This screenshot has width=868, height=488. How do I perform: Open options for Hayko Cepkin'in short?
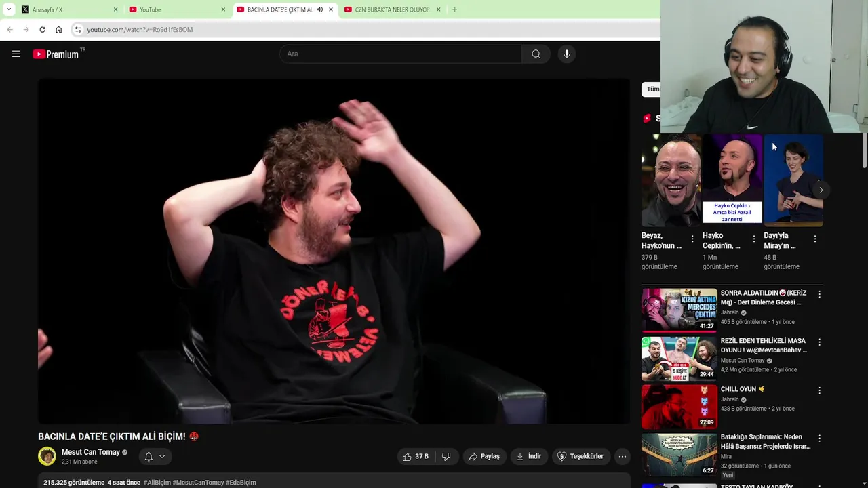click(x=754, y=239)
